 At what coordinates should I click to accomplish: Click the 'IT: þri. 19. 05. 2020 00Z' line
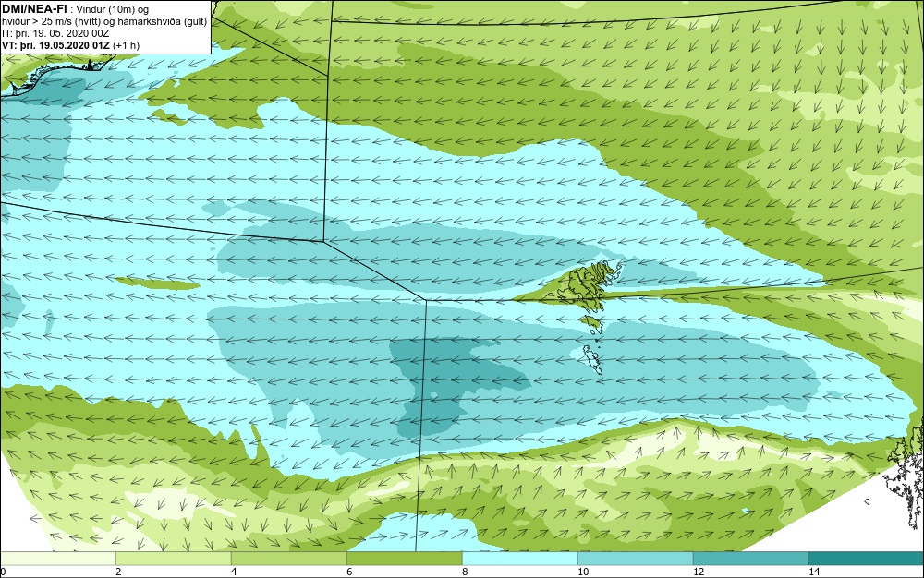pos(55,33)
